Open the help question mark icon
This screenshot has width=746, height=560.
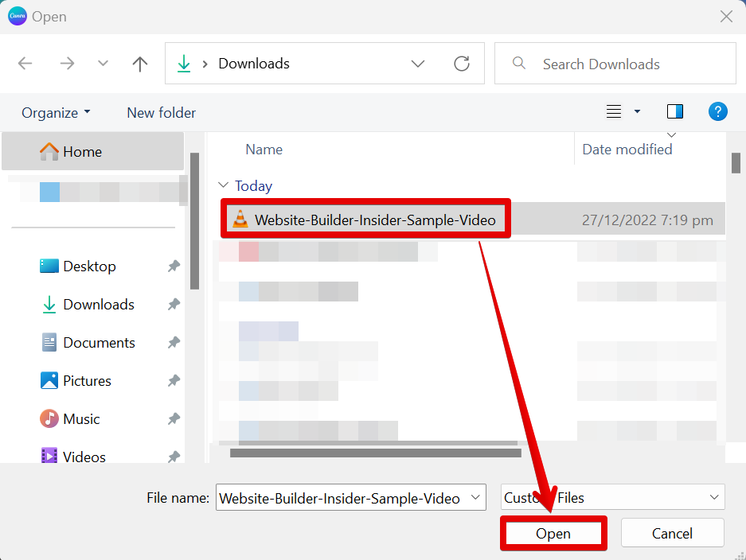tap(717, 112)
